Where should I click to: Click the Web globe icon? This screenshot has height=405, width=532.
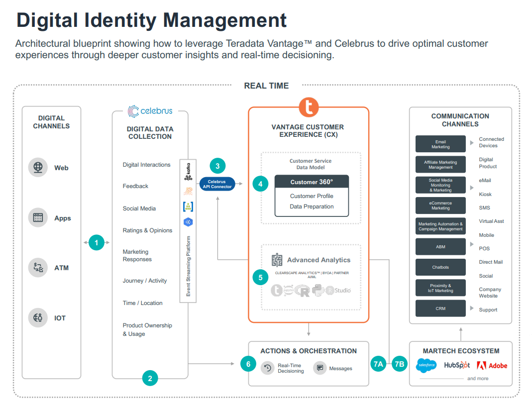click(x=38, y=167)
